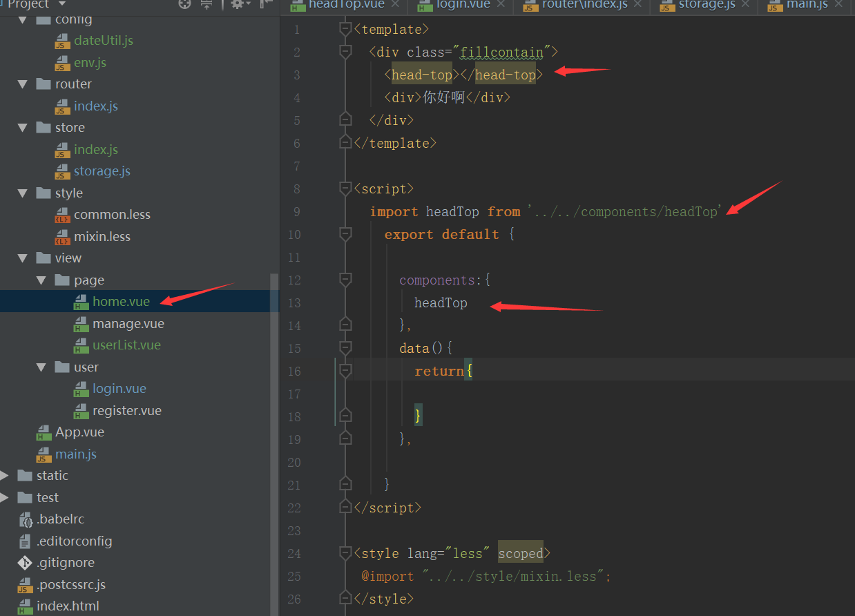The height and width of the screenshot is (616, 855).
Task: Click the router folder icon
Action: [44, 84]
